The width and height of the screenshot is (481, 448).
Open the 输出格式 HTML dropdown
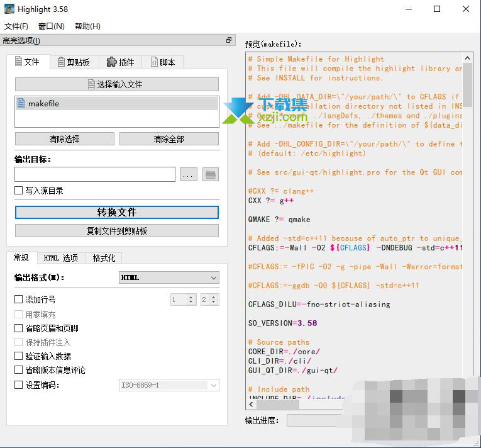pyautogui.click(x=169, y=277)
